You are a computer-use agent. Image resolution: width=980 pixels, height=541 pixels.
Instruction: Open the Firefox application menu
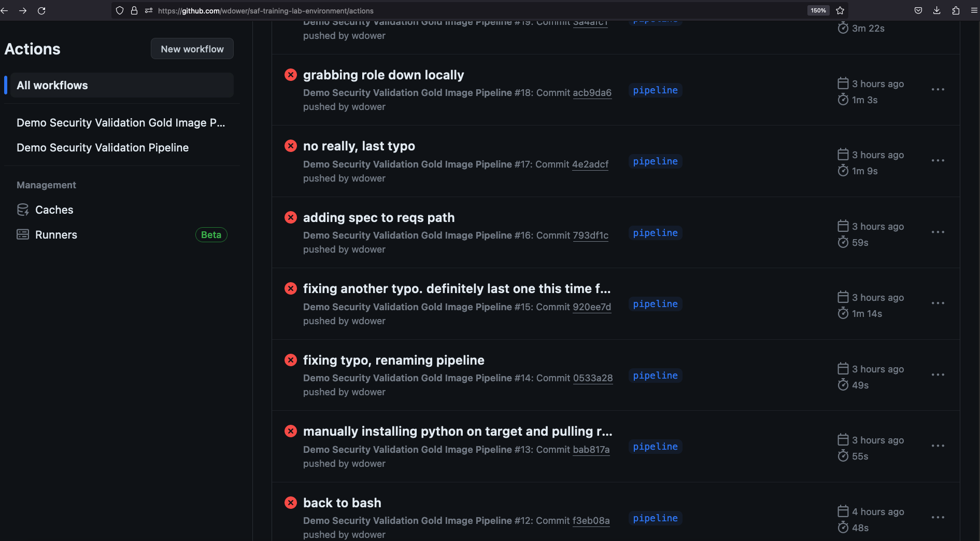pos(974,10)
